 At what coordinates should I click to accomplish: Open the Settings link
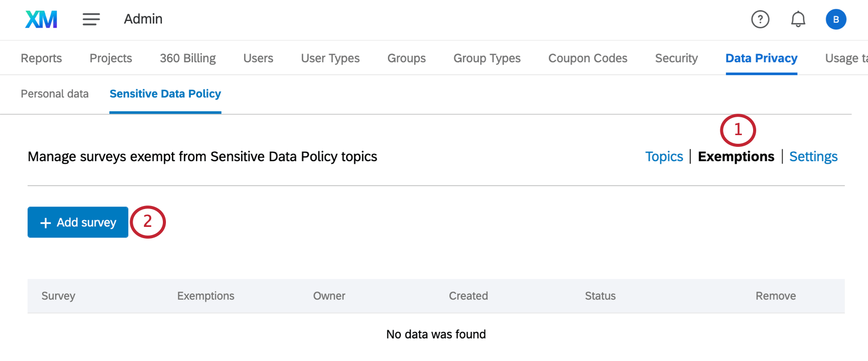click(813, 157)
